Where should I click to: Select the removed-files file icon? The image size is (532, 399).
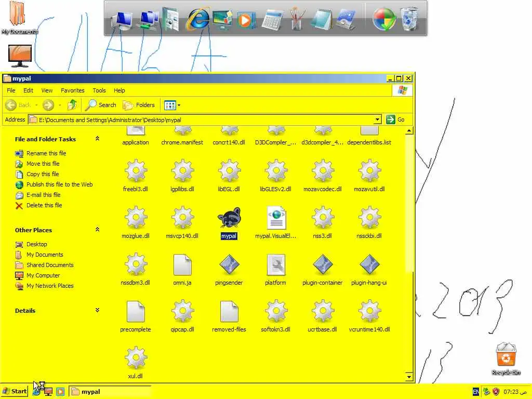[x=229, y=311]
